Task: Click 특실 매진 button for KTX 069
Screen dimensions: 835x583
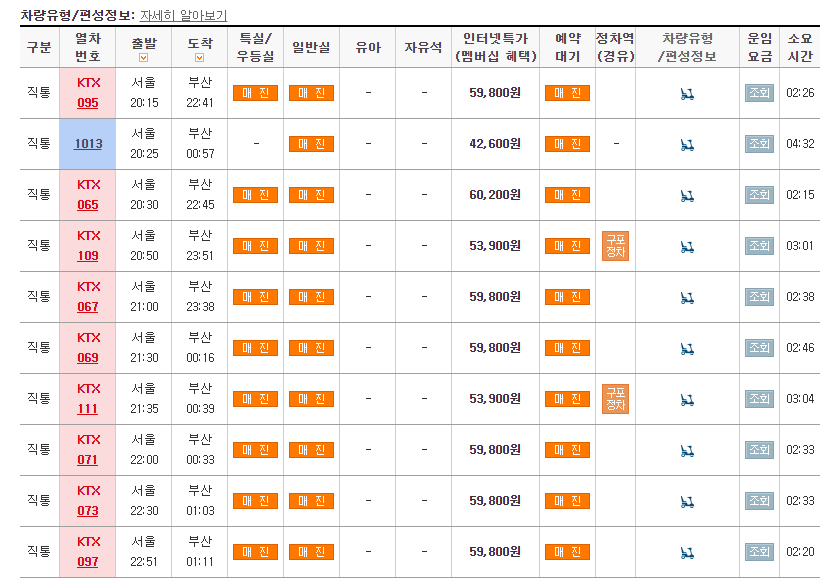Action: tap(256, 348)
